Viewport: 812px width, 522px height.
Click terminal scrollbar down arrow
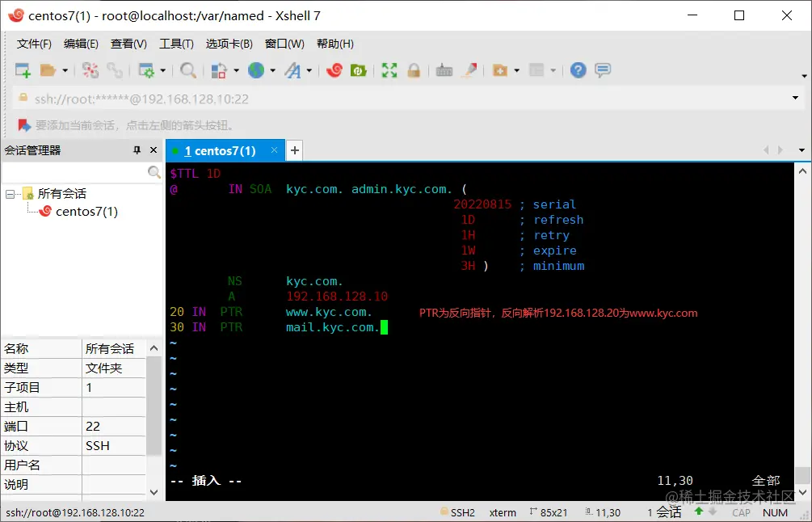click(802, 492)
